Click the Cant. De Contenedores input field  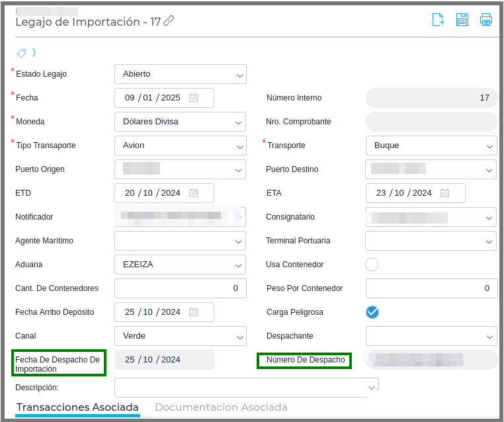[180, 288]
